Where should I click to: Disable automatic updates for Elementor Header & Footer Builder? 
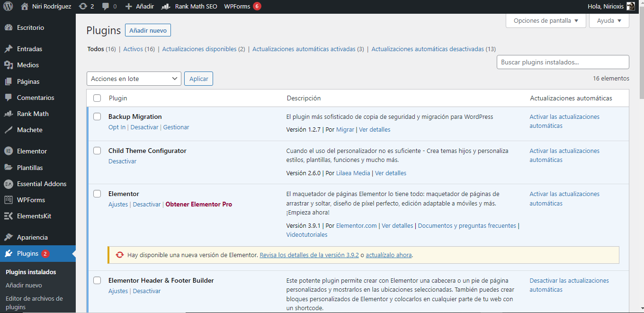569,285
